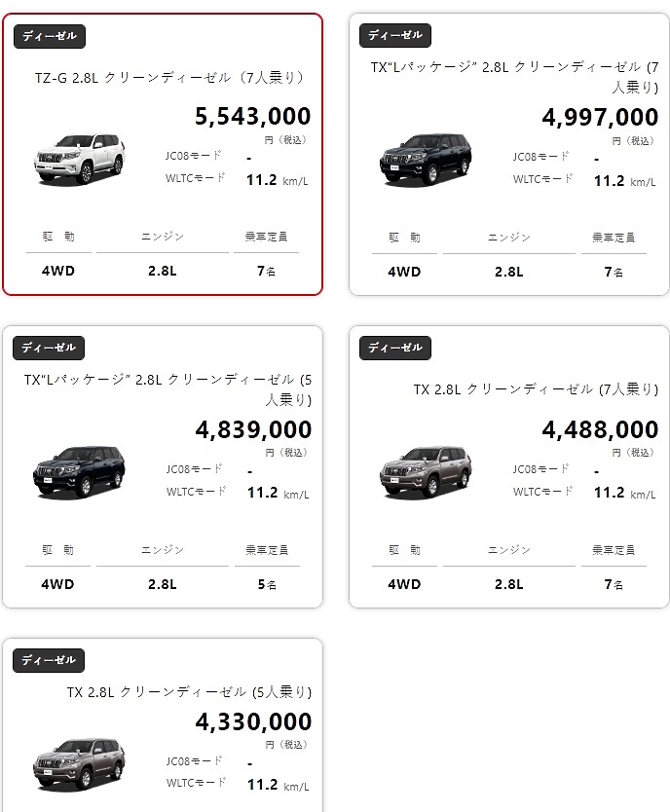
Task: Open the TZ-G 2.8L クリーンディーゼル title
Action: tap(169, 78)
